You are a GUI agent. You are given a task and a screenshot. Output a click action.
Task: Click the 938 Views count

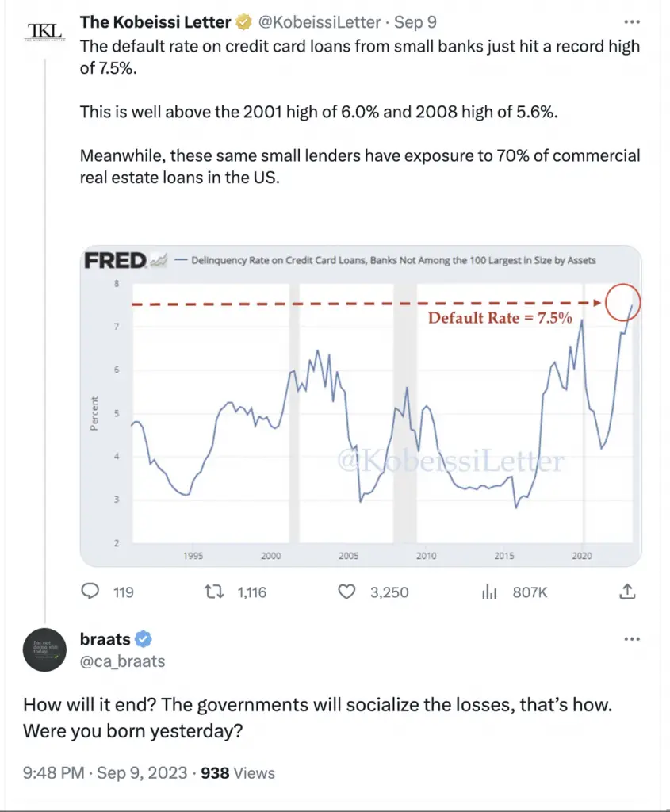tap(238, 772)
